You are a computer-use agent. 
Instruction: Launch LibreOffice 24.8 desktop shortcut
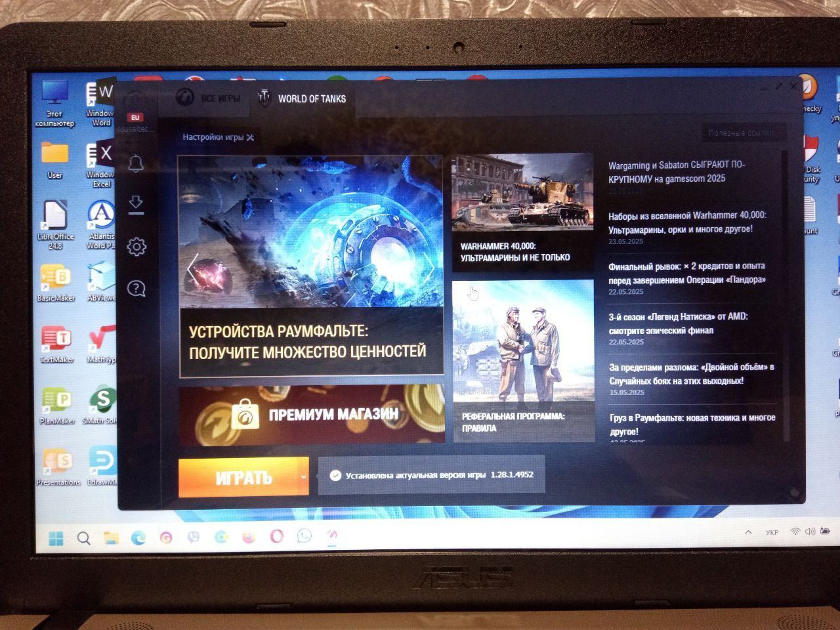coord(55,225)
